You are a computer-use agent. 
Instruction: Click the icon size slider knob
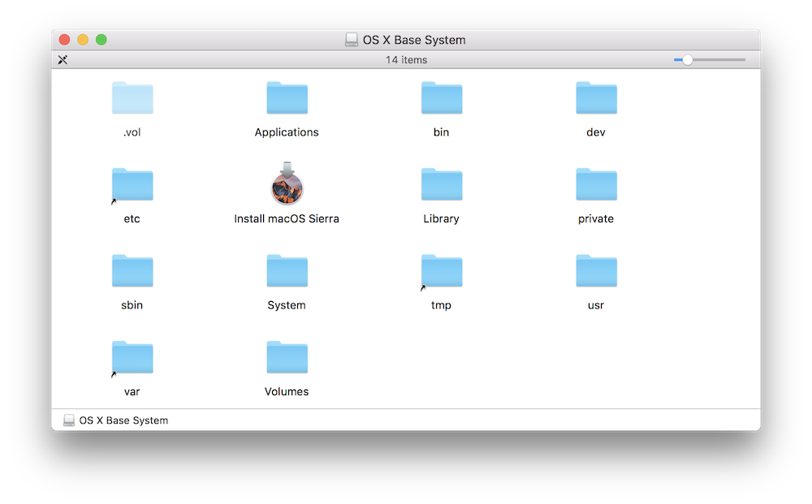(x=688, y=59)
